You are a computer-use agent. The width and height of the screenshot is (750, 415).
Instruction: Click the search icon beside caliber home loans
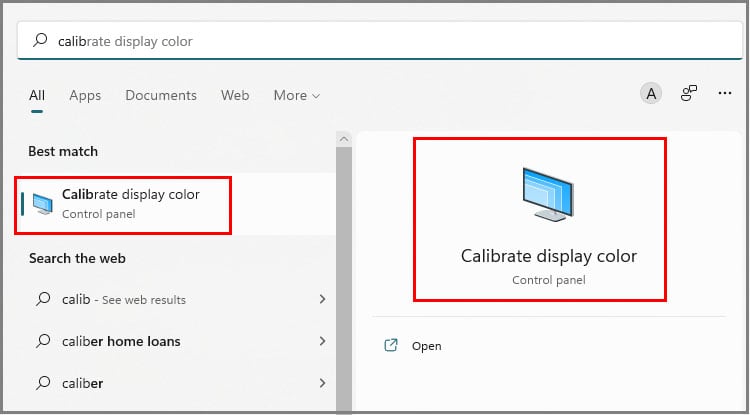click(43, 341)
